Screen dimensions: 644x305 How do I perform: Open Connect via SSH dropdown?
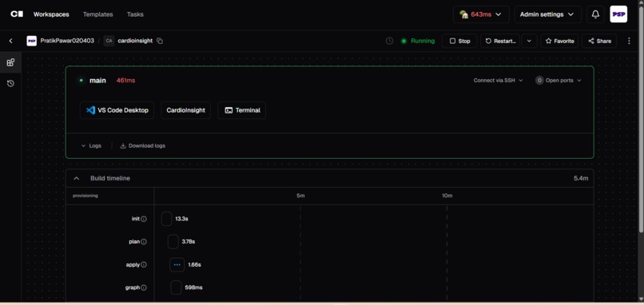pos(499,81)
